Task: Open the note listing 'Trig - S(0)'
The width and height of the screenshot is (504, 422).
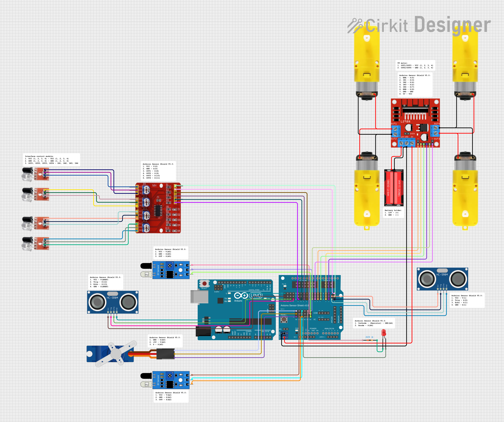Action: pyautogui.click(x=467, y=300)
